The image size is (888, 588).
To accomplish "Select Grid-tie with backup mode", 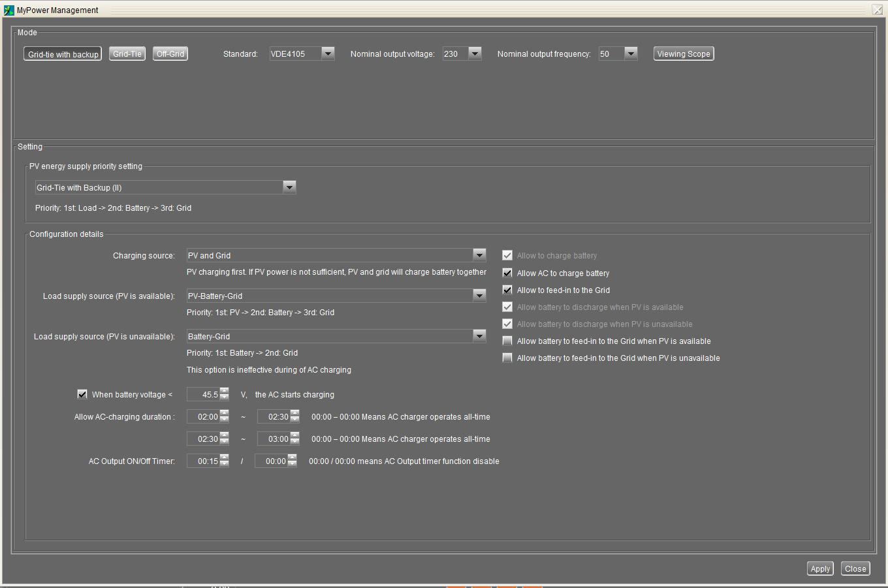I will pyautogui.click(x=63, y=54).
